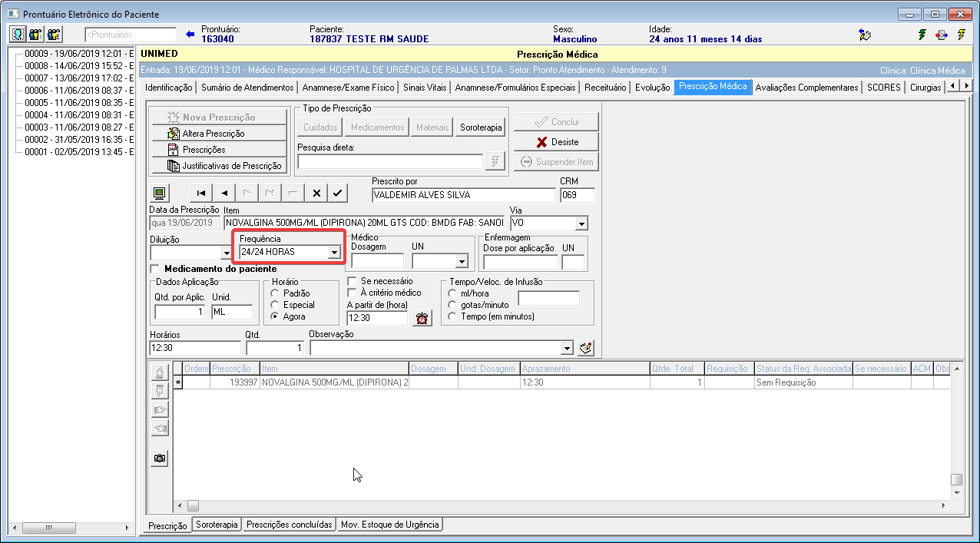This screenshot has width=980, height=543.
Task: Click the left panel horizontal scrollbar thumb
Action: (x=50, y=528)
